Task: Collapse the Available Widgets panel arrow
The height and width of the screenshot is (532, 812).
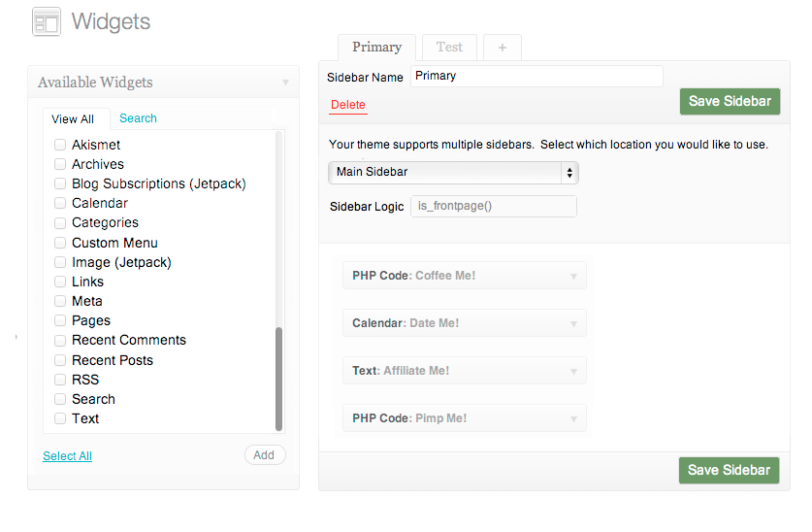Action: click(x=285, y=83)
